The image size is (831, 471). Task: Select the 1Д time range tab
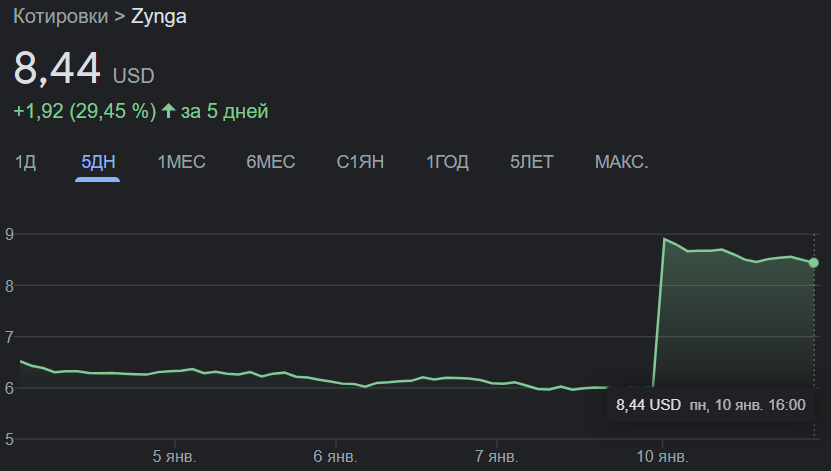point(25,162)
